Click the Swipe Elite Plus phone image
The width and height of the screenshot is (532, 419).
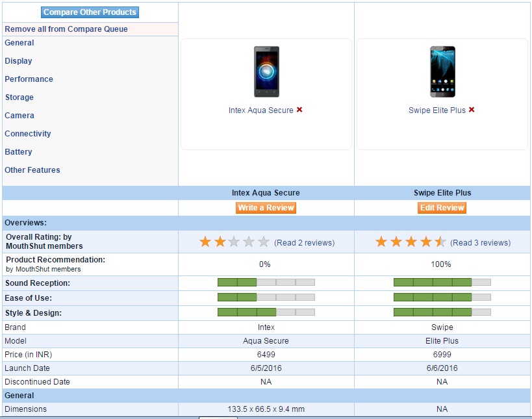pos(442,71)
